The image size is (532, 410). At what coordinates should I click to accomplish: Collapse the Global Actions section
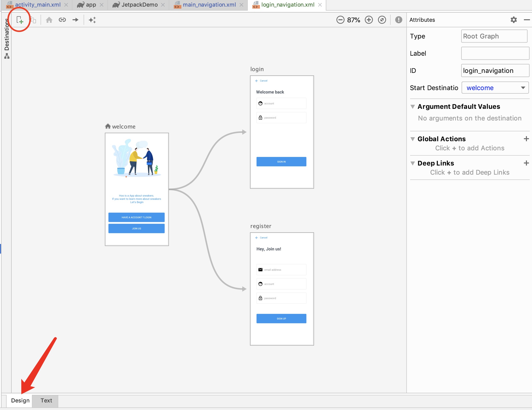[413, 139]
